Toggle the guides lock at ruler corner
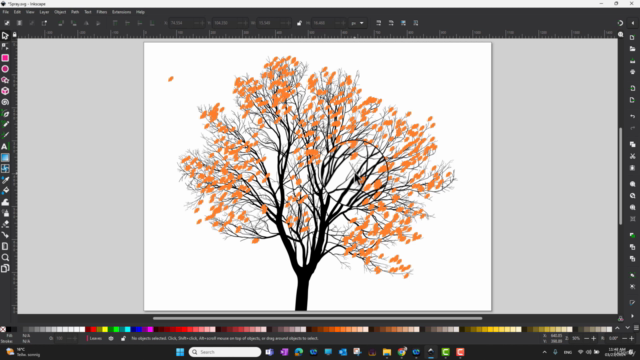640x360 pixels. coord(14,35)
